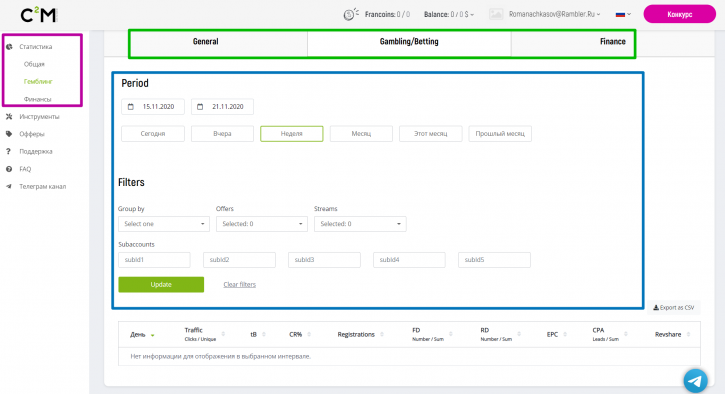725x394 pixels.
Task: Click the Офферы tag icon
Action: point(9,134)
